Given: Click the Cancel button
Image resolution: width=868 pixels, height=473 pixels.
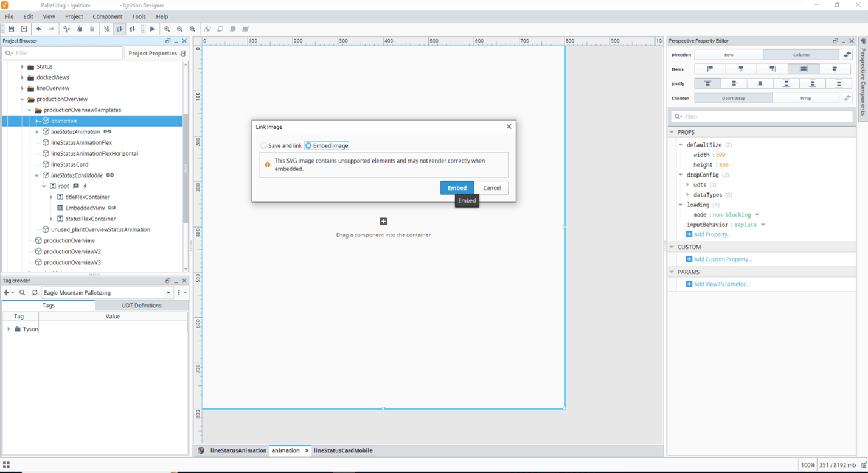Looking at the screenshot, I should pyautogui.click(x=491, y=187).
